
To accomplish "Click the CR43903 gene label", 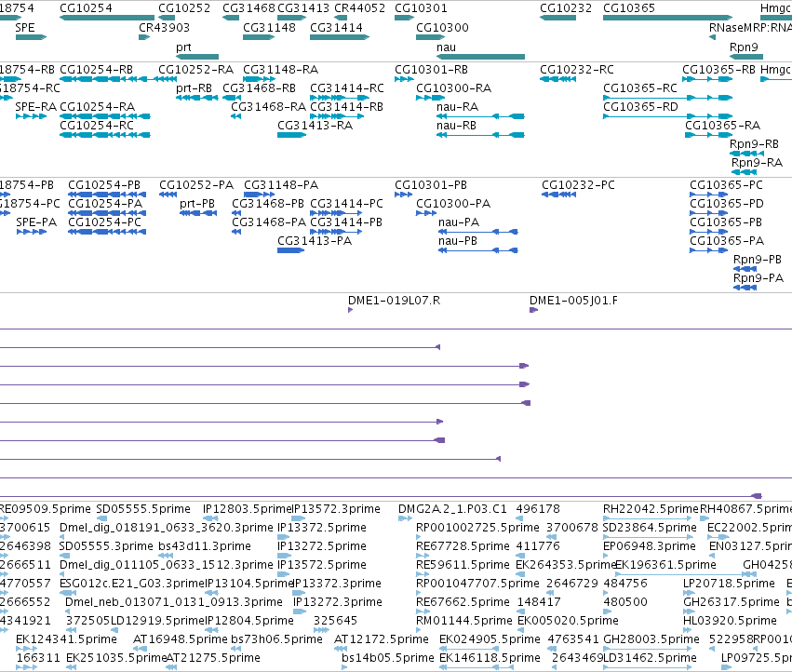I will (x=164, y=27).
